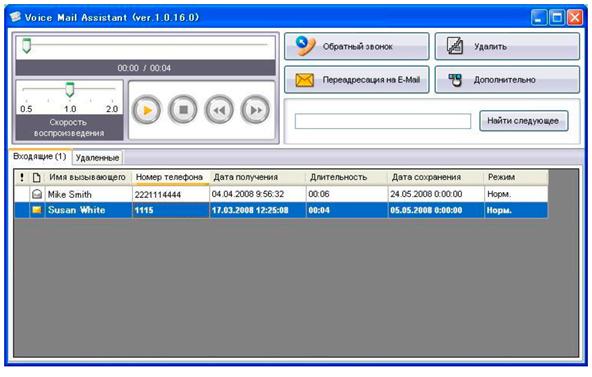Select the Susan White caller name
This screenshot has width=592, height=377.
(x=76, y=210)
